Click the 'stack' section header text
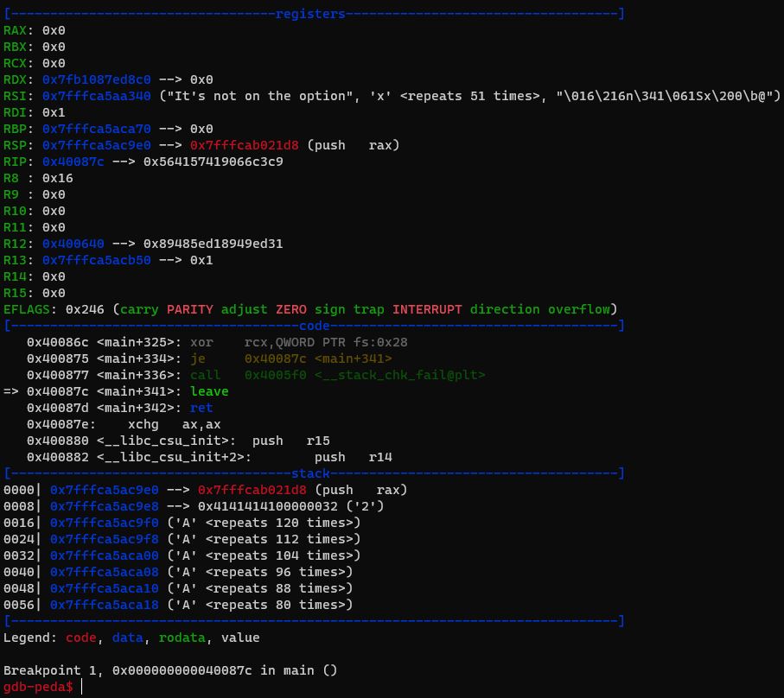The image size is (784, 698). [x=310, y=473]
